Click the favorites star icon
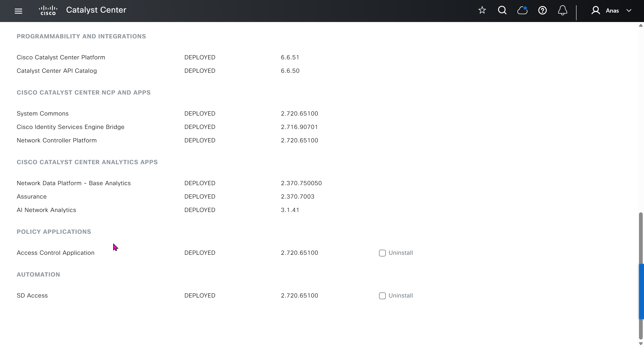Viewport: 644px width, 347px height. coord(482,10)
